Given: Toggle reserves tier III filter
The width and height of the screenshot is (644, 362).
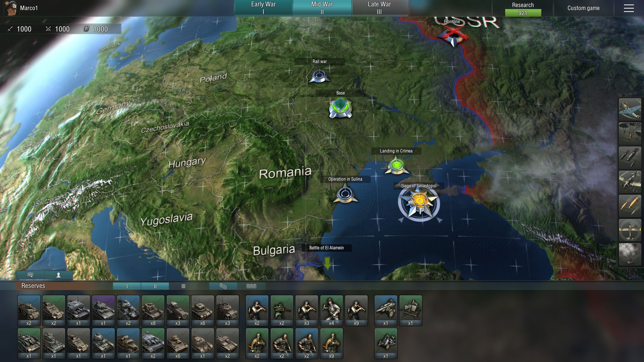Looking at the screenshot, I should click(183, 286).
